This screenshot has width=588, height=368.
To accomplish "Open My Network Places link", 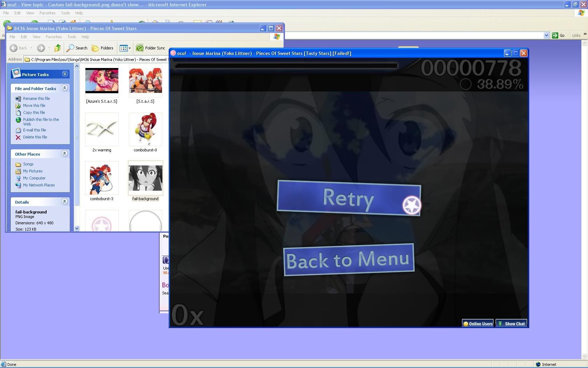I will click(x=39, y=185).
